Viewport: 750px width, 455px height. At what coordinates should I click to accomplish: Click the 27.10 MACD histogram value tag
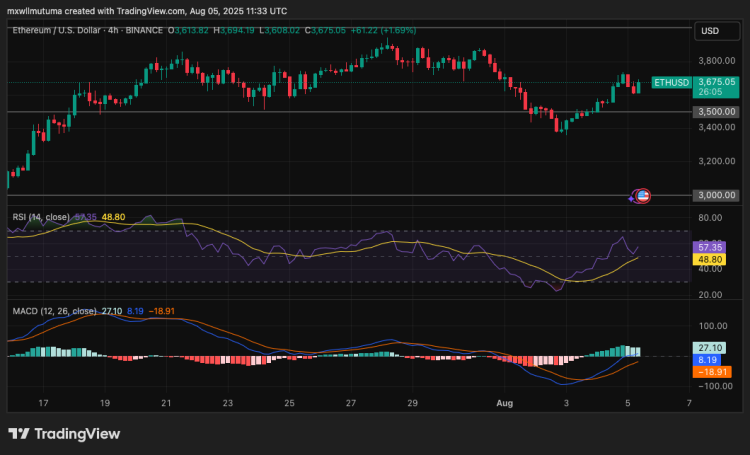point(711,347)
